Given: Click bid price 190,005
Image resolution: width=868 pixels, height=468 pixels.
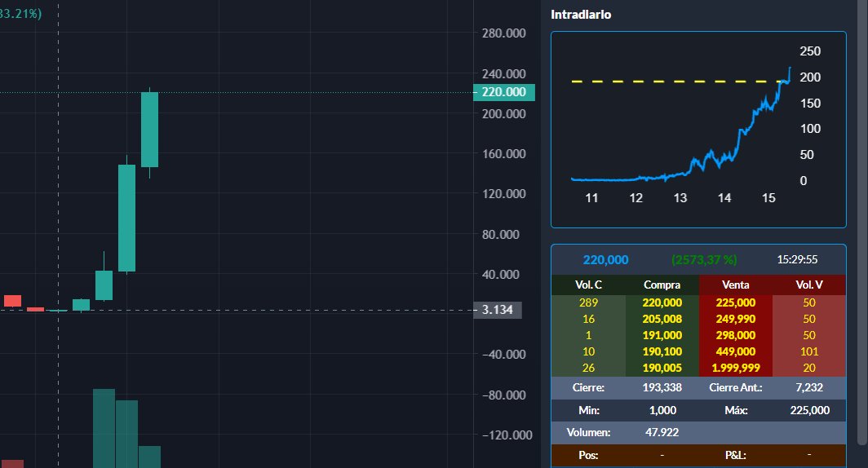Looking at the screenshot, I should click(x=662, y=368).
